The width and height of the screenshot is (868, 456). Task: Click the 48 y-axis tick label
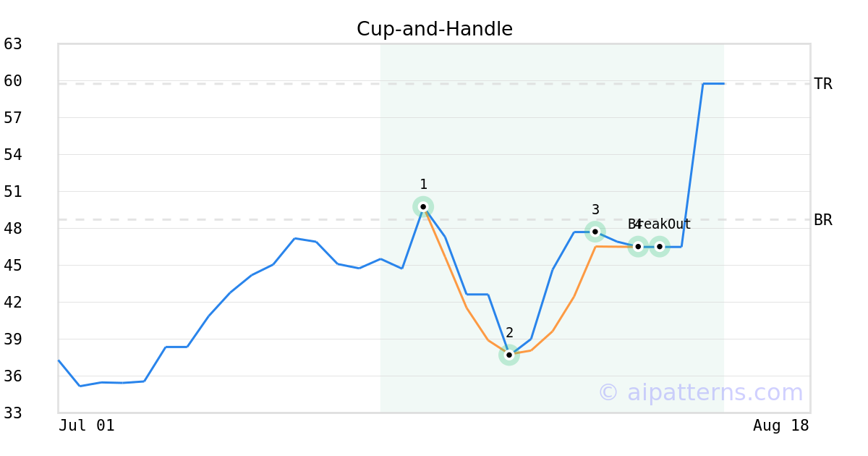coord(13,229)
